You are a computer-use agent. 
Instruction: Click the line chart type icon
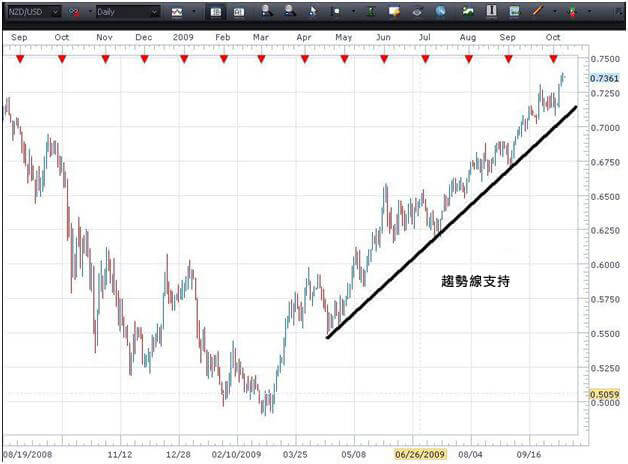177,12
